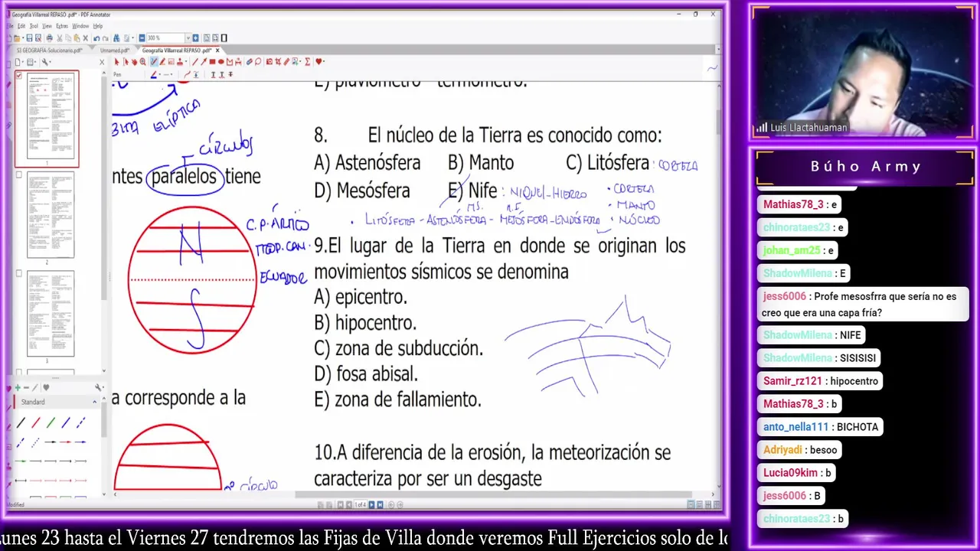This screenshot has height=551, width=980.
Task: Collapse the Standard toolbox group
Action: 94,402
